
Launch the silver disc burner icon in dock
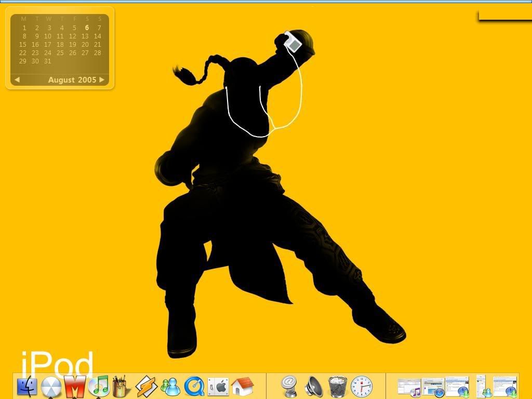51,387
